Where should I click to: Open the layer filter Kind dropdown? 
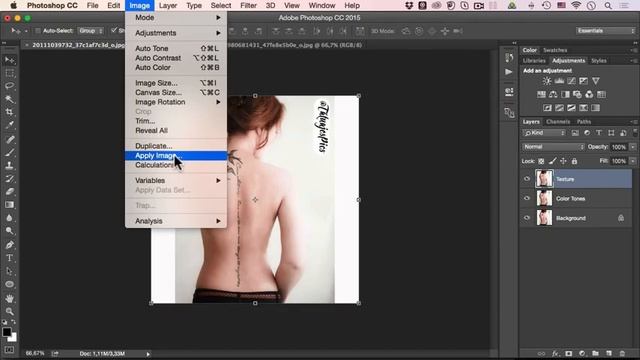click(x=544, y=133)
